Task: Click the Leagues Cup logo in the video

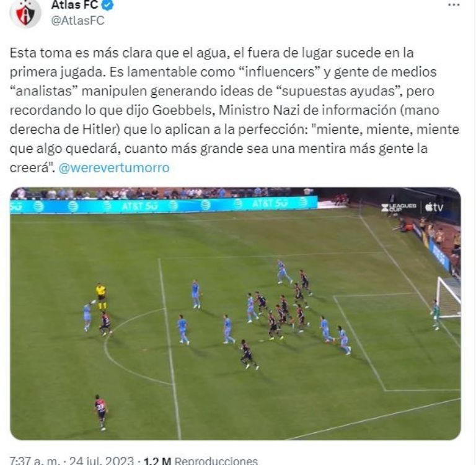Action: (x=399, y=208)
